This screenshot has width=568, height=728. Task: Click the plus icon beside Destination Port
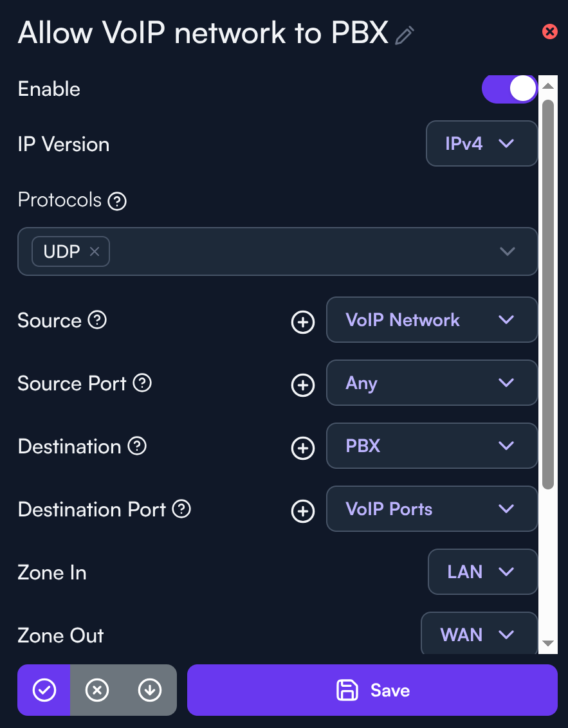(303, 511)
